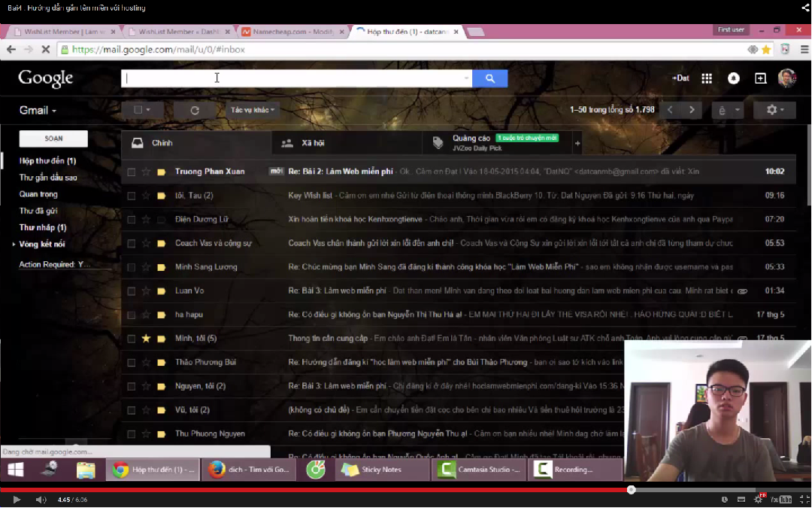This screenshot has height=508, width=812.
Task: Refresh the inbox message list
Action: [194, 110]
